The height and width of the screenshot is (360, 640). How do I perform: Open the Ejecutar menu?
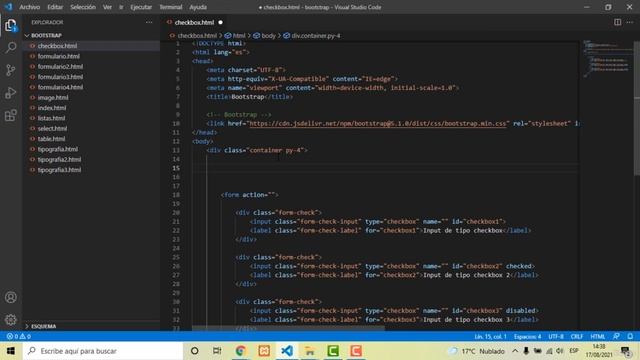[141, 7]
